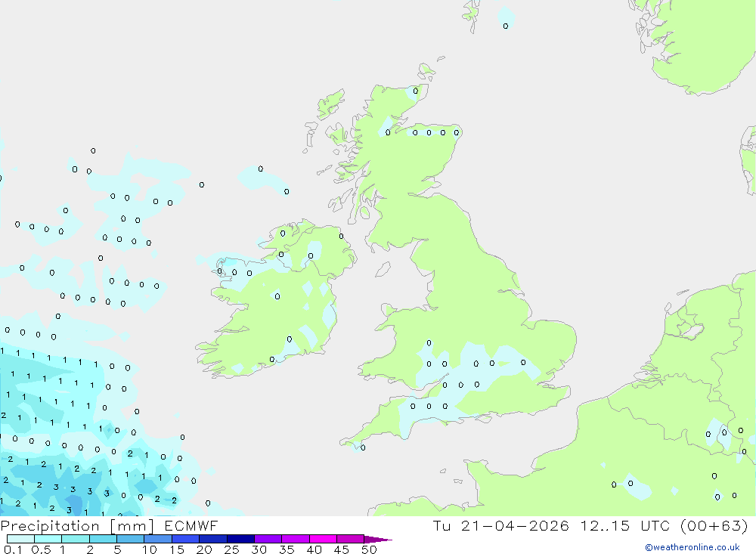Click the '35' legend scale label

[287, 549]
